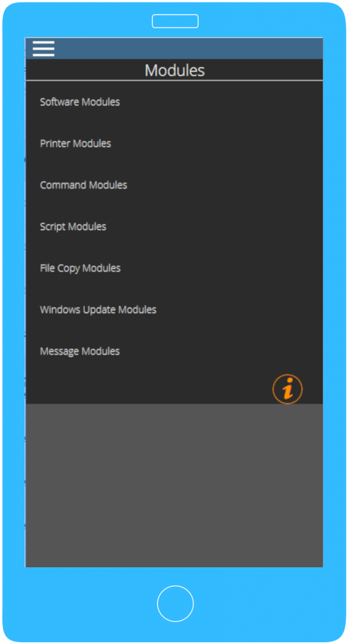Tap the phone home button circle
348x644 pixels.
coord(175,603)
